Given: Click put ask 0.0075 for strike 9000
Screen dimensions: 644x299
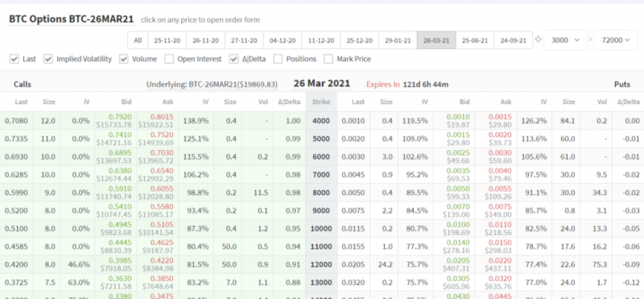Looking at the screenshot, I should [500, 207].
